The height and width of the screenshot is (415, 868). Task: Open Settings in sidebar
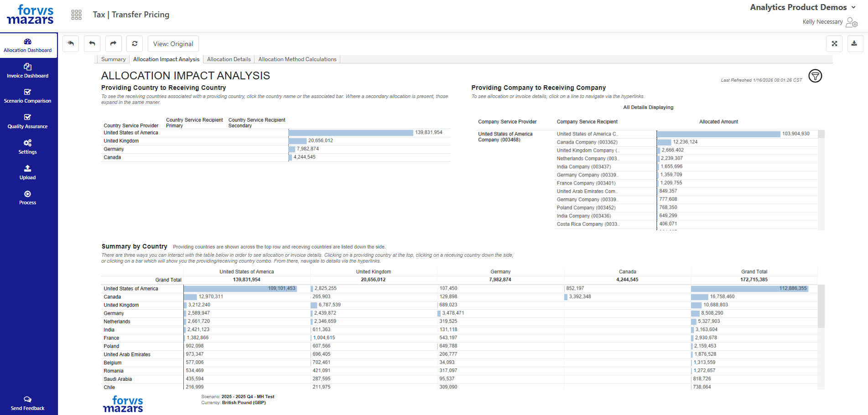coord(28,147)
